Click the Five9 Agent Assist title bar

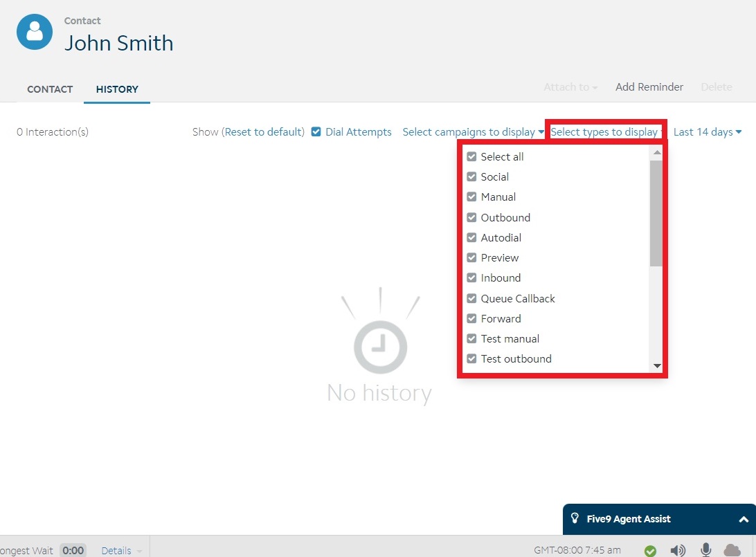(x=659, y=519)
